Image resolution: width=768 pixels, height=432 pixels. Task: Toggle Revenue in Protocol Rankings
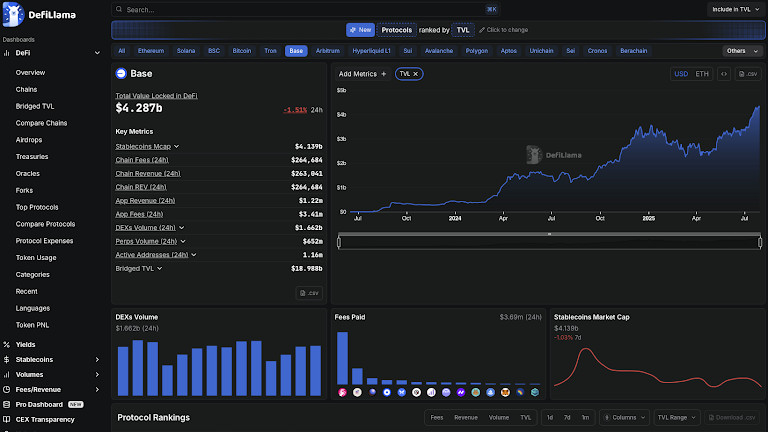coord(466,418)
